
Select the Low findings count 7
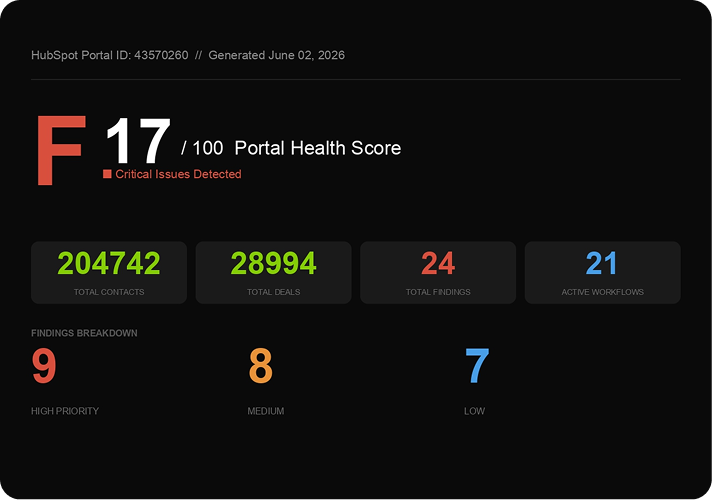coord(477,366)
